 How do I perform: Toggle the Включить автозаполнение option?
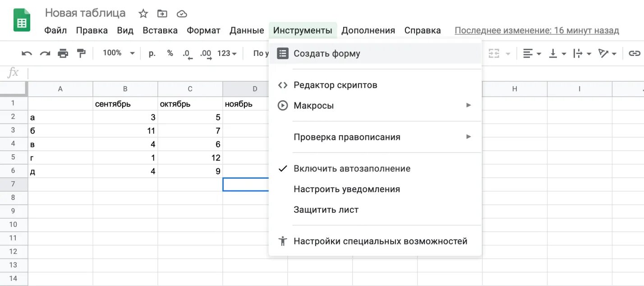click(x=352, y=169)
